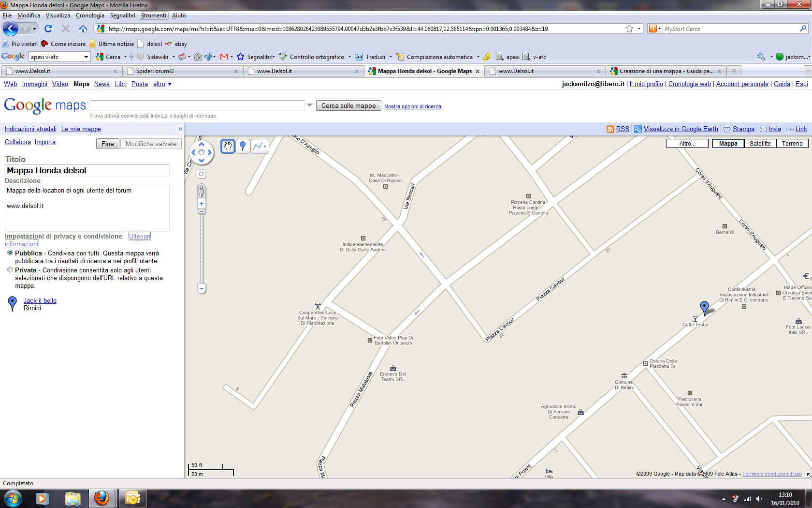812x508 pixels.
Task: Select the Mappa map view
Action: 728,143
